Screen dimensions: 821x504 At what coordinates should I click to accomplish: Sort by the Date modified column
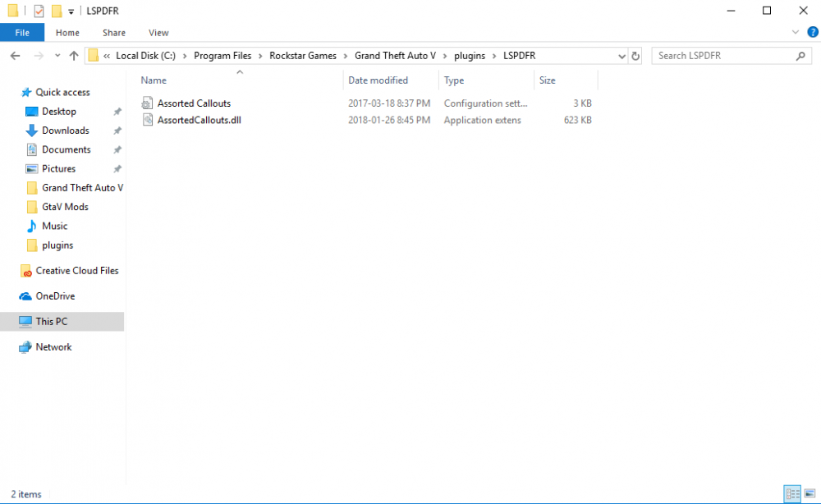[378, 80]
